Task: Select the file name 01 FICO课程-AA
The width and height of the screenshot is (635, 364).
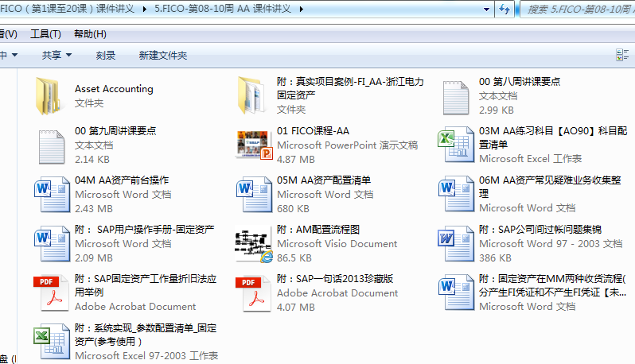Action: [313, 131]
